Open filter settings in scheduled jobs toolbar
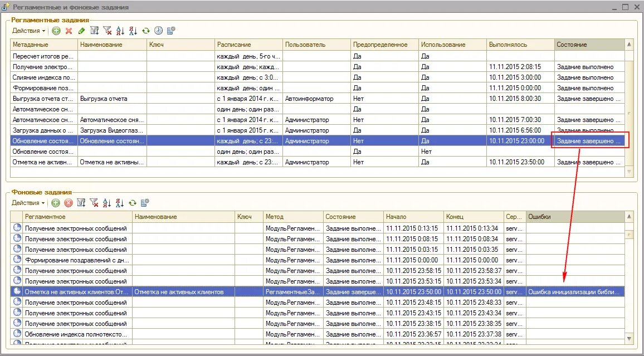Screen dimensions: 644x356 [x=95, y=31]
